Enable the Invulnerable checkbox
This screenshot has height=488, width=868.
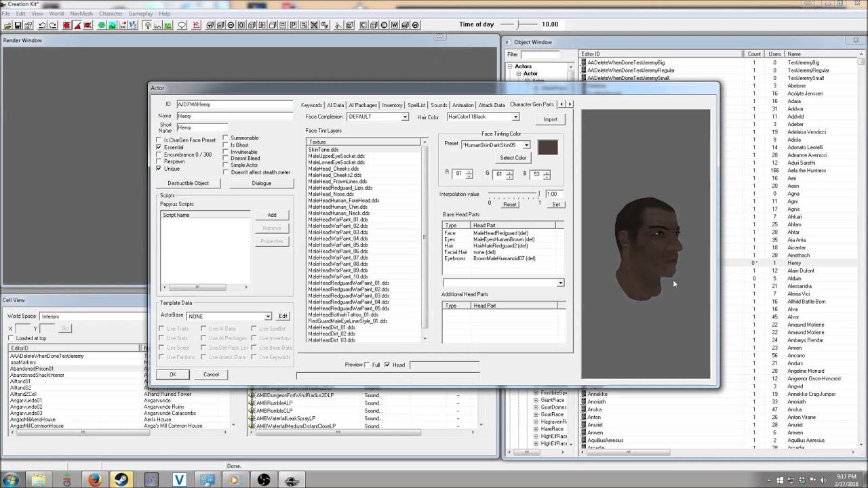click(226, 152)
